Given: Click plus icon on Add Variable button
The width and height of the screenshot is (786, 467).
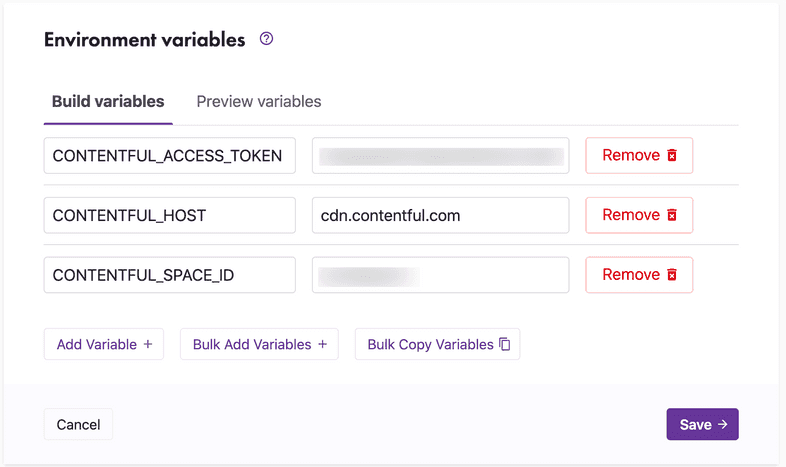Looking at the screenshot, I should pos(148,344).
